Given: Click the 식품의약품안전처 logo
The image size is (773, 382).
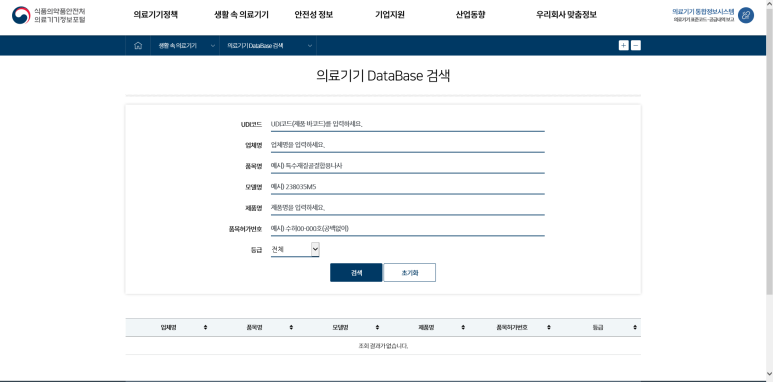Looking at the screenshot, I should 48,15.
